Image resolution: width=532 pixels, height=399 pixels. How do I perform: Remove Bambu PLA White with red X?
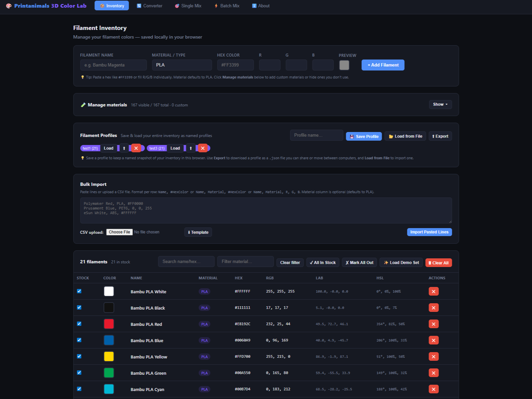tap(434, 292)
